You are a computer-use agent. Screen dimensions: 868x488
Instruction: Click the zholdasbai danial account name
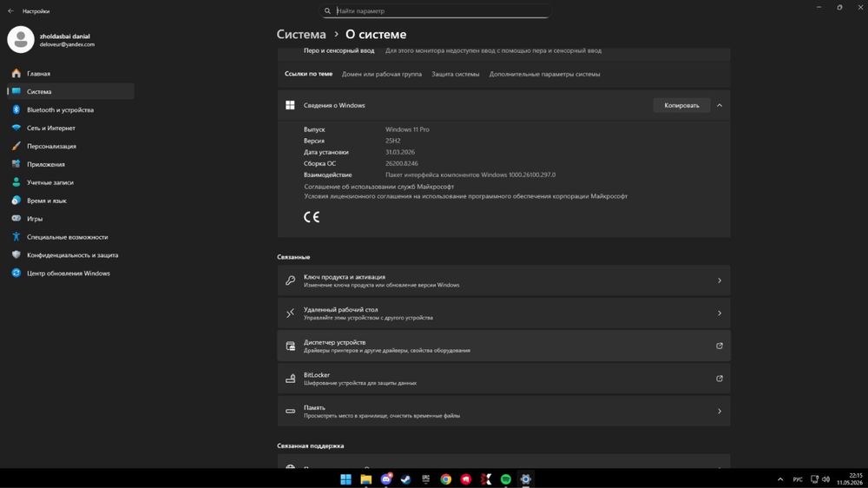[x=65, y=36]
